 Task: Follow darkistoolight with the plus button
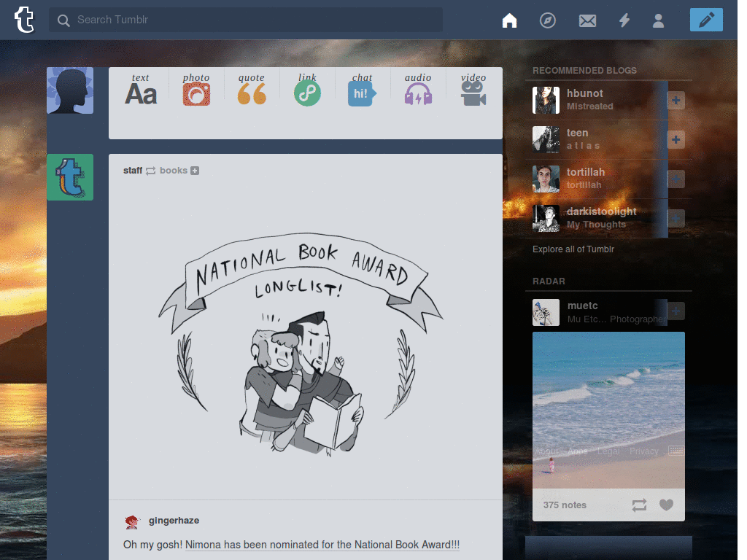[676, 219]
